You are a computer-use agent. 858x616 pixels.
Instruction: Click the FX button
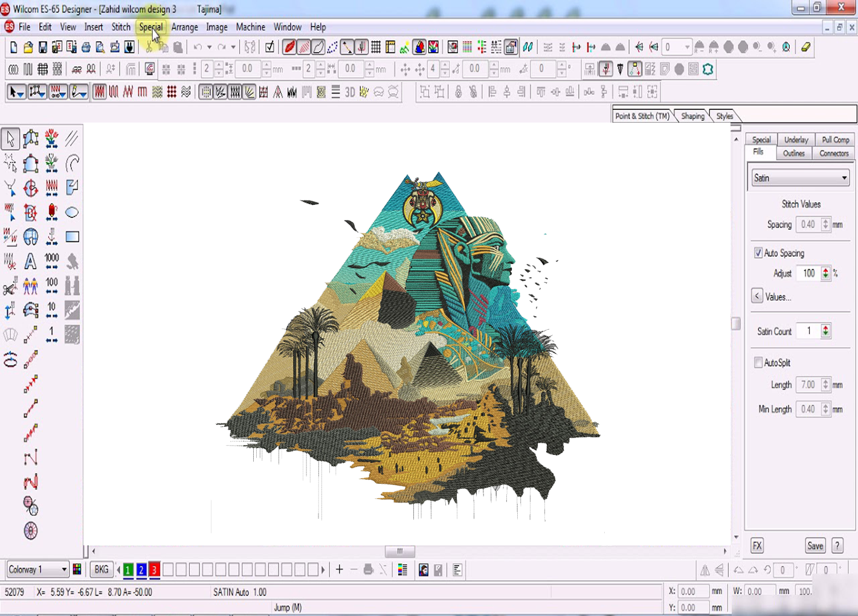[757, 545]
